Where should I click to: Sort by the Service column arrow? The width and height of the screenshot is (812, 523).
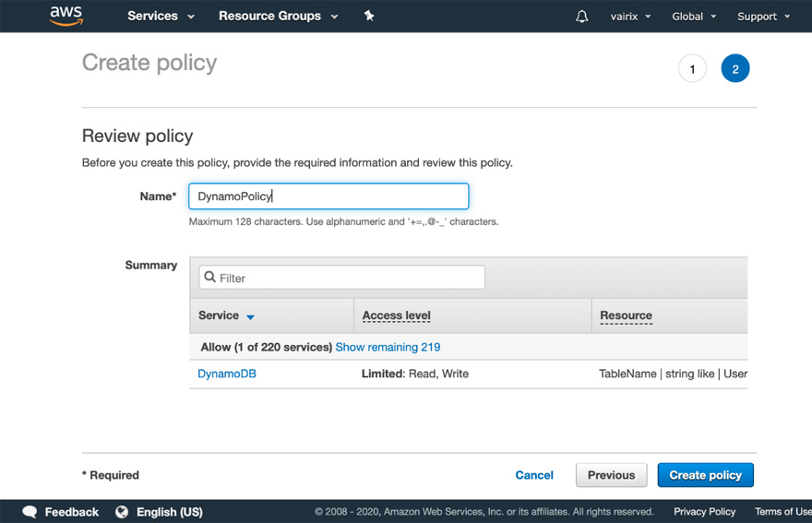tap(250, 317)
